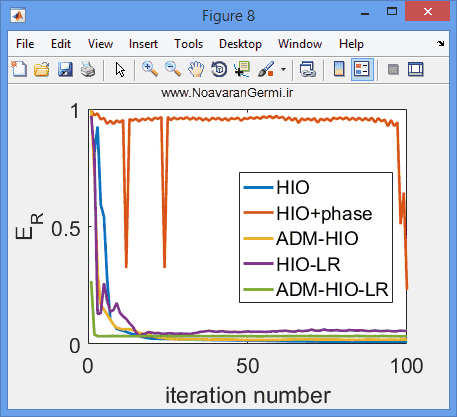Open the Help menu

(x=351, y=44)
